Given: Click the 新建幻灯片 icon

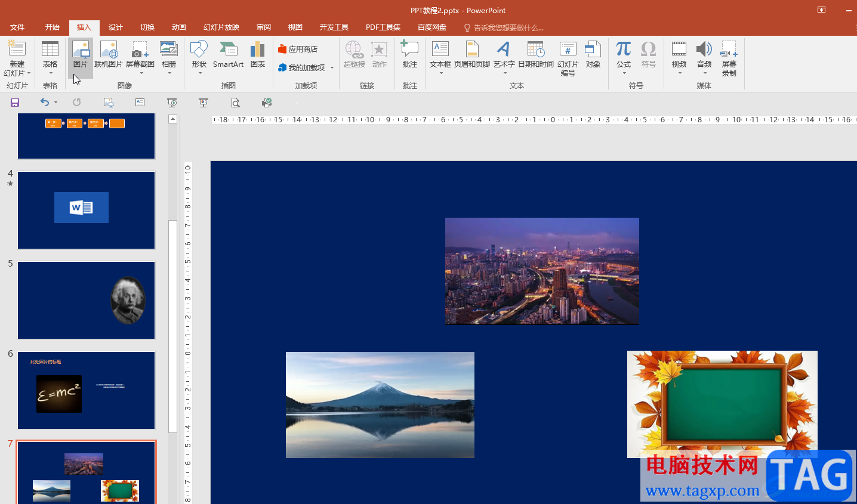Looking at the screenshot, I should click(17, 50).
